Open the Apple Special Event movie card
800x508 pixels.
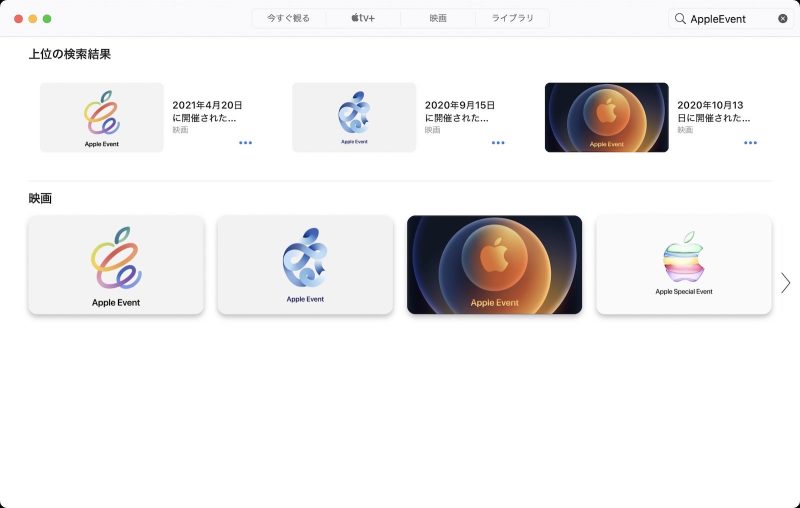(x=684, y=265)
